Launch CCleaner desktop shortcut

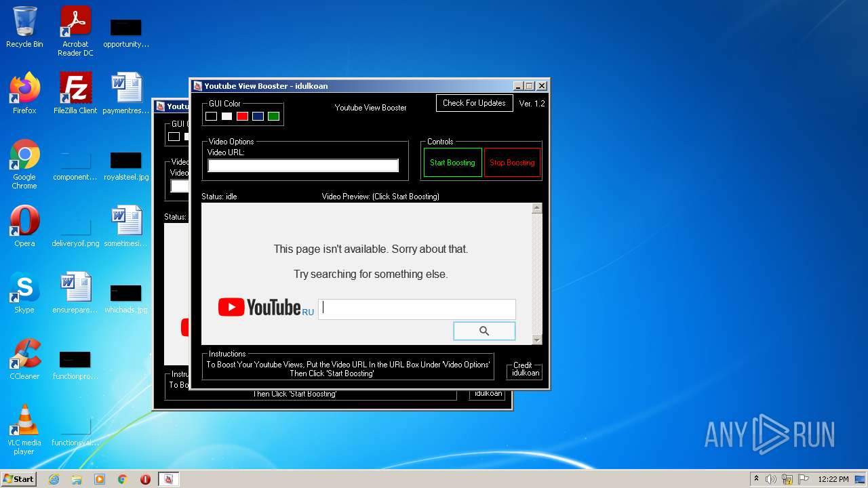tap(24, 359)
